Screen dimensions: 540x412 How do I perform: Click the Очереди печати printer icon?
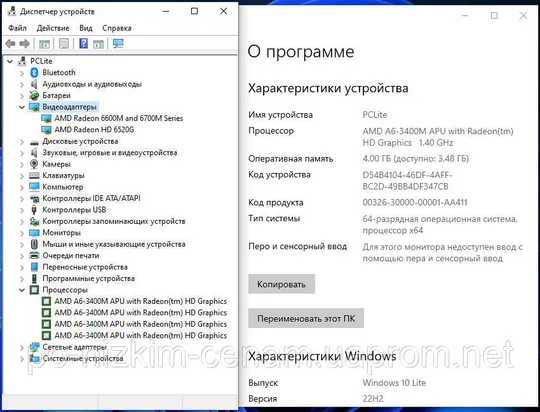pyautogui.click(x=34, y=256)
